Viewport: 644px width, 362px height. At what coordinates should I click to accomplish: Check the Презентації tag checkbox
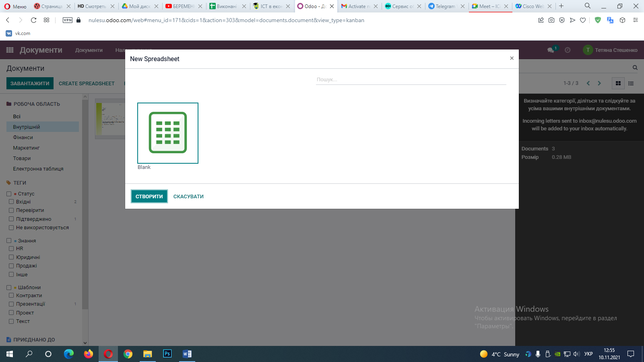[x=11, y=304]
